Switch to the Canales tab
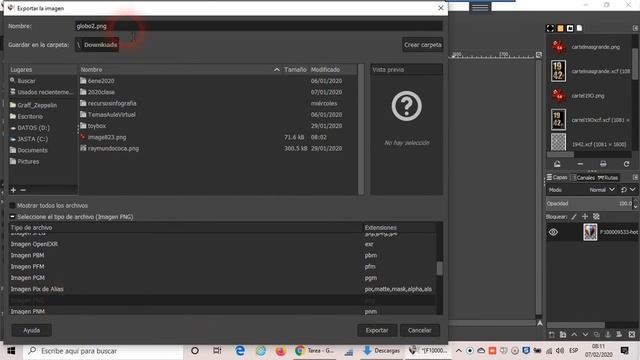 pos(583,177)
